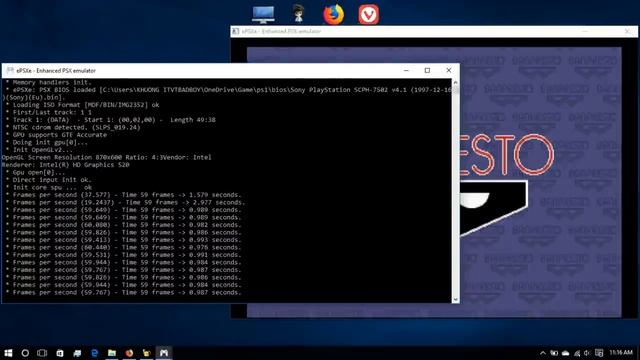Open Cortana search circle in taskbar
This screenshot has width=640, height=360.
tap(25, 353)
